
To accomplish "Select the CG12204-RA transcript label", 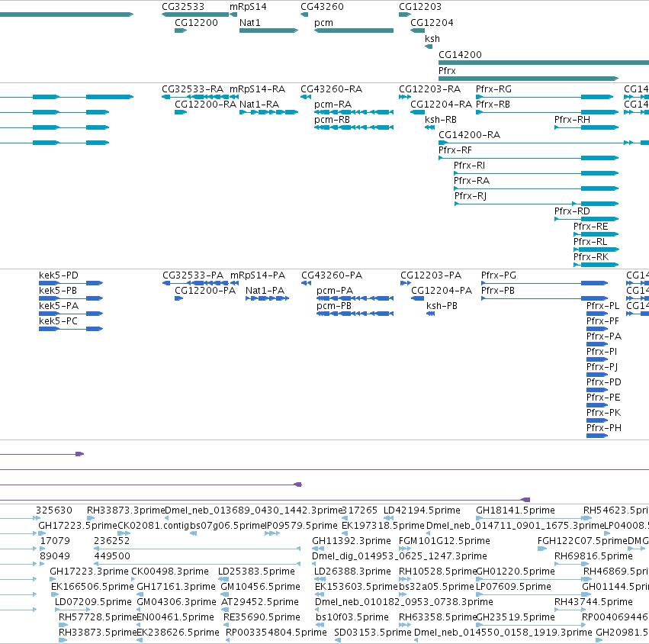I will [441, 105].
